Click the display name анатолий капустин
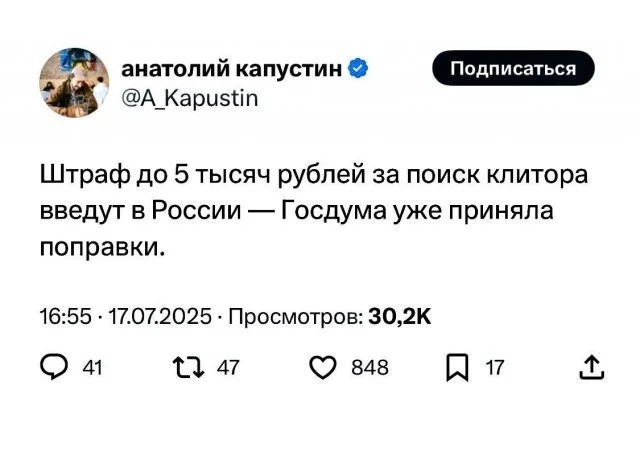 coord(232,69)
